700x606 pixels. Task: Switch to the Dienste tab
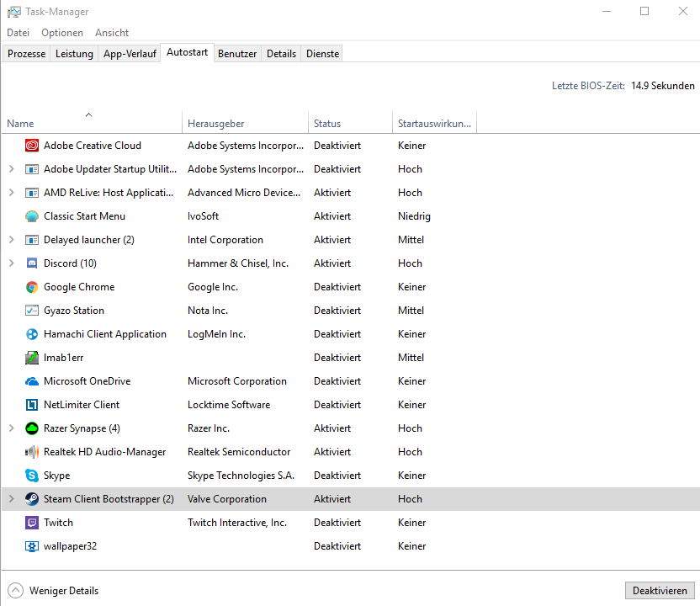click(x=322, y=54)
